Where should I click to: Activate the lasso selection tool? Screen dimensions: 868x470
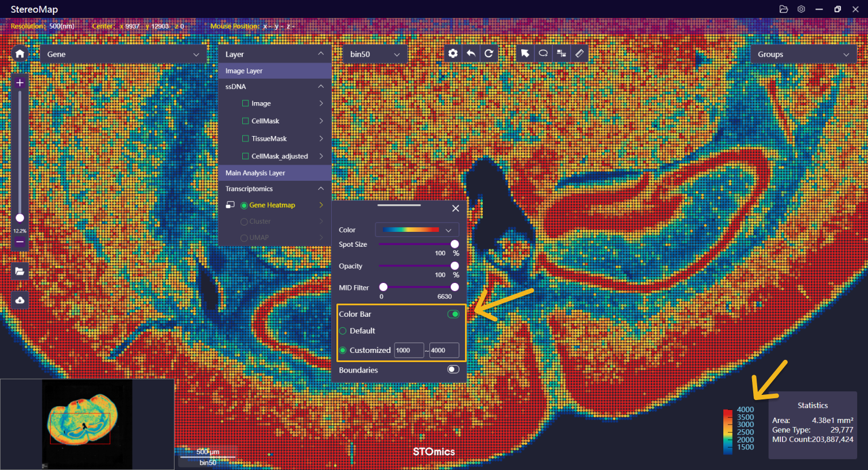pyautogui.click(x=543, y=53)
